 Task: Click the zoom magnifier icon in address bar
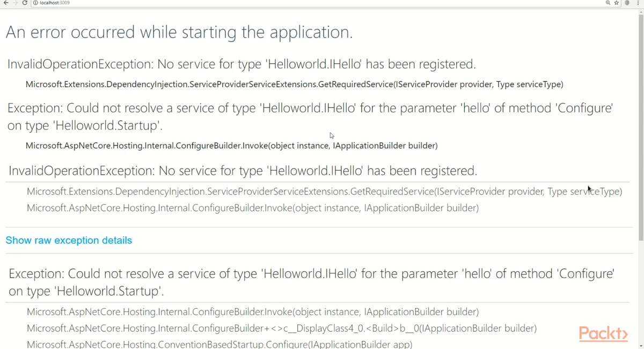click(x=608, y=3)
